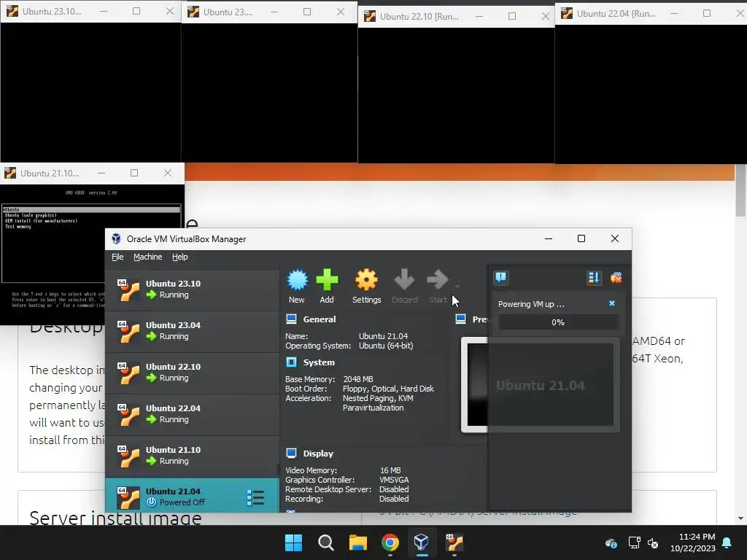Click the General section header

pos(320,319)
